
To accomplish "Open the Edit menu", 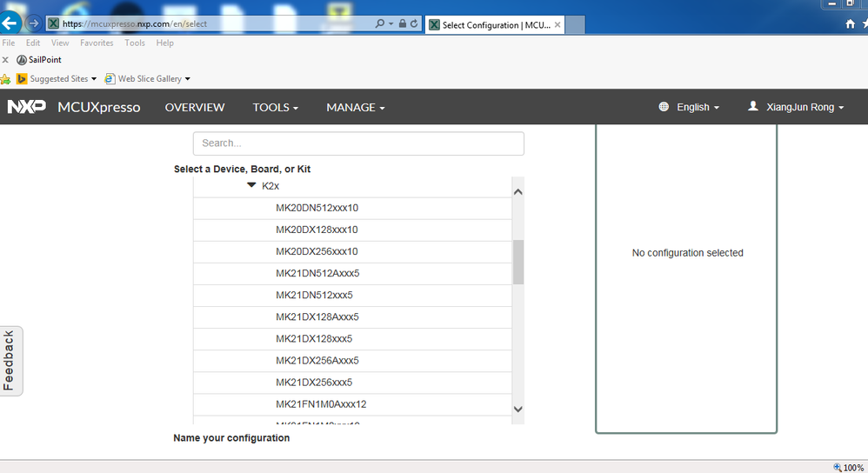I will (x=33, y=43).
